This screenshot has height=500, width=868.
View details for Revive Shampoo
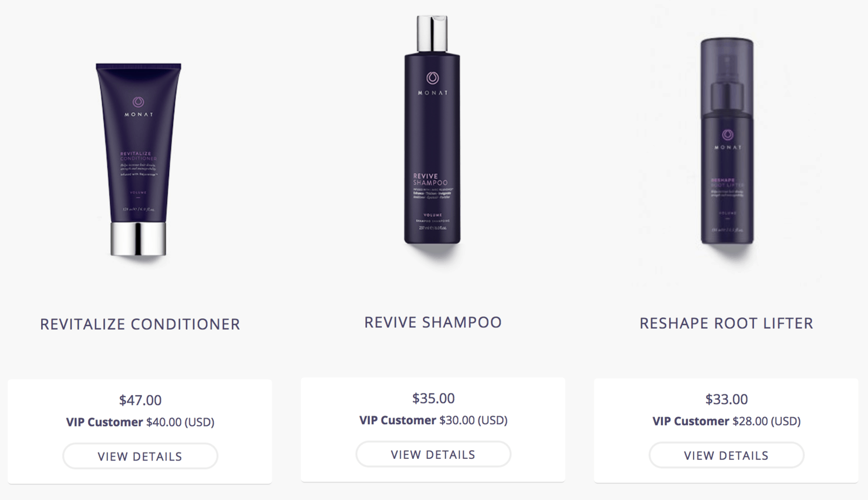click(433, 455)
